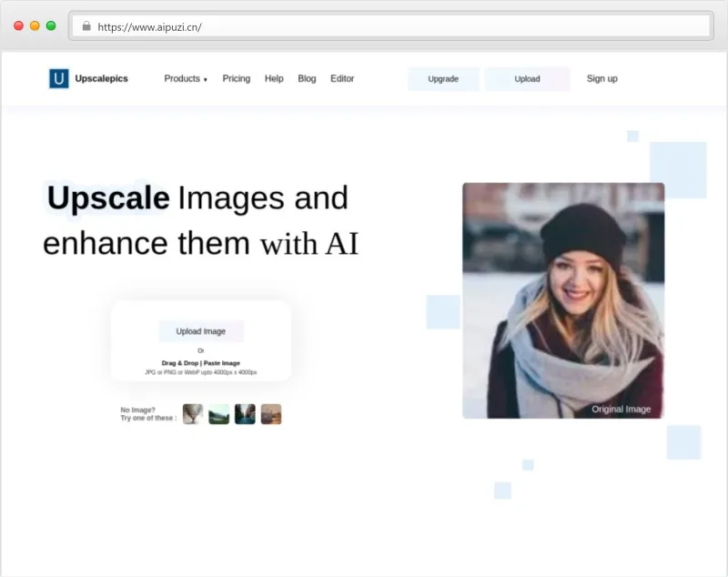Go to the Help page
The width and height of the screenshot is (728, 577).
click(x=274, y=79)
